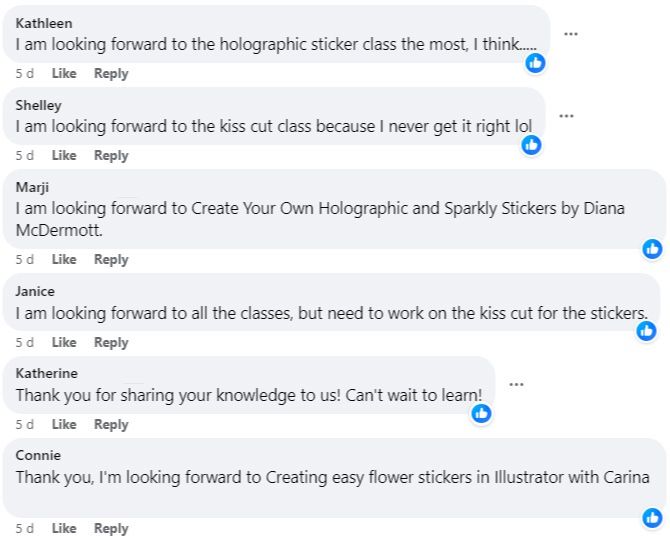Like Kathleen's comment
Viewport: 670px width, 538px height.
tap(64, 73)
